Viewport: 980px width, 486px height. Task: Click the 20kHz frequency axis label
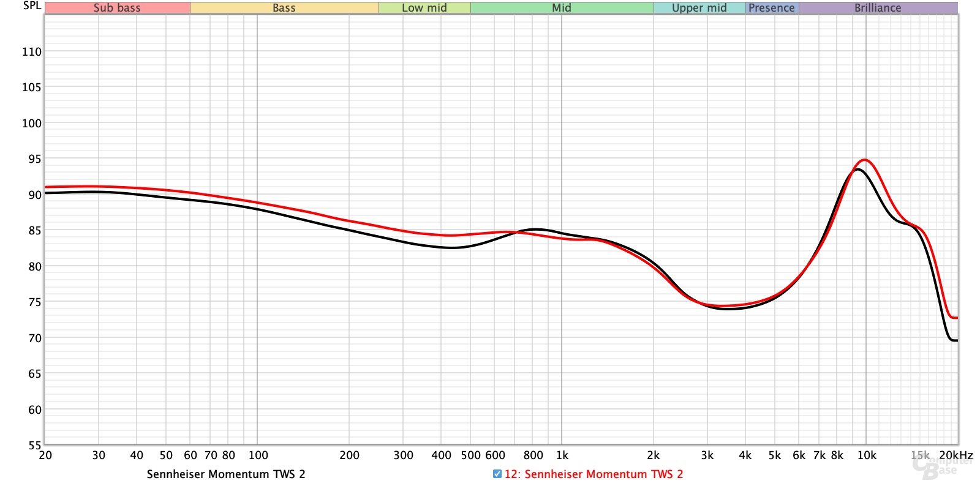(956, 455)
